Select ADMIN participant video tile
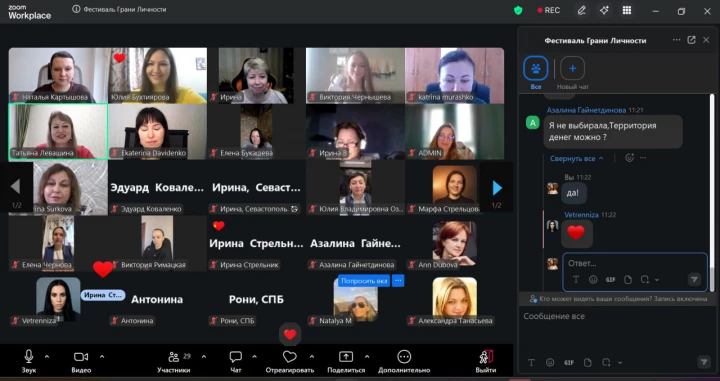Image resolution: width=720 pixels, height=381 pixels. click(455, 132)
